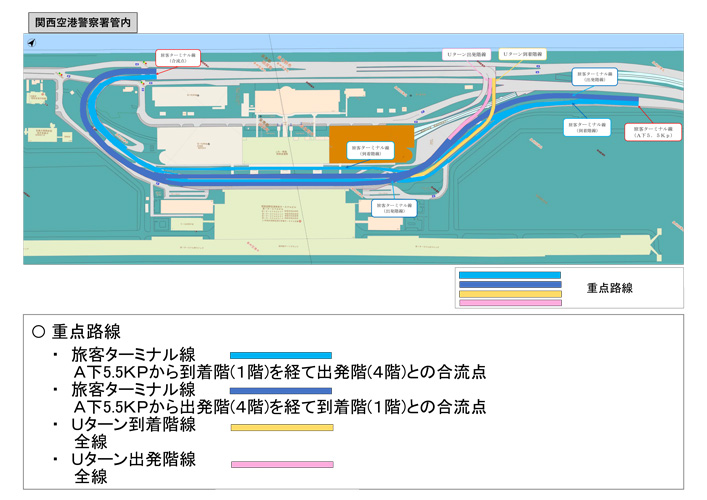The width and height of the screenshot is (707, 500).
Task: Click the ○ 重点路線 section heading
Action: coord(77,332)
